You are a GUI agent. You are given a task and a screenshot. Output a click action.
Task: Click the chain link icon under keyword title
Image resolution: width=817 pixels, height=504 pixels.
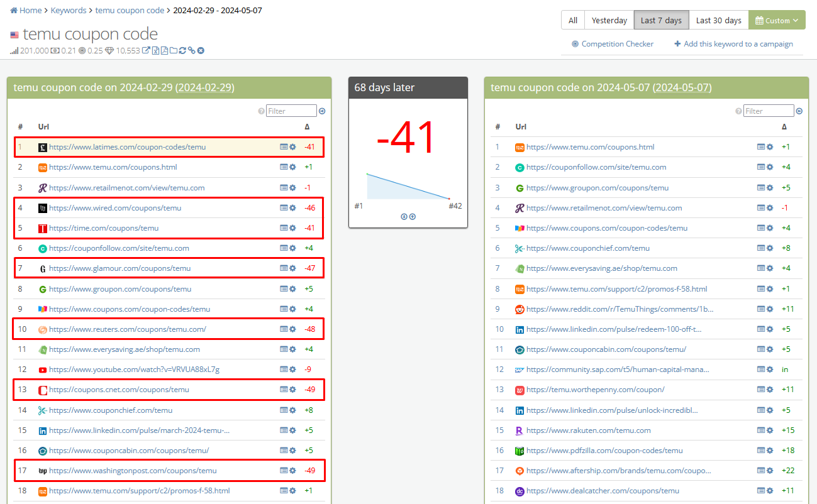tap(191, 50)
